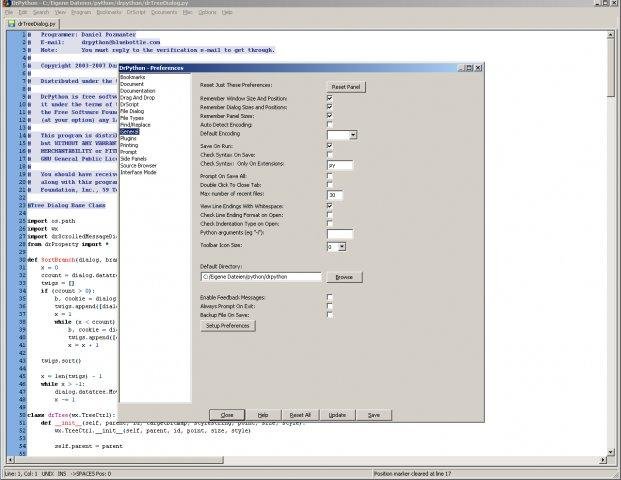Click the Max number of recent files field
The image size is (621, 480).
coord(335,195)
